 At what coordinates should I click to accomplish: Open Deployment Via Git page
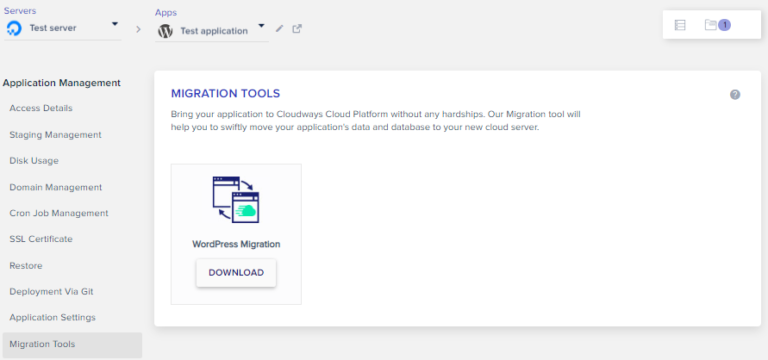pyautogui.click(x=51, y=291)
